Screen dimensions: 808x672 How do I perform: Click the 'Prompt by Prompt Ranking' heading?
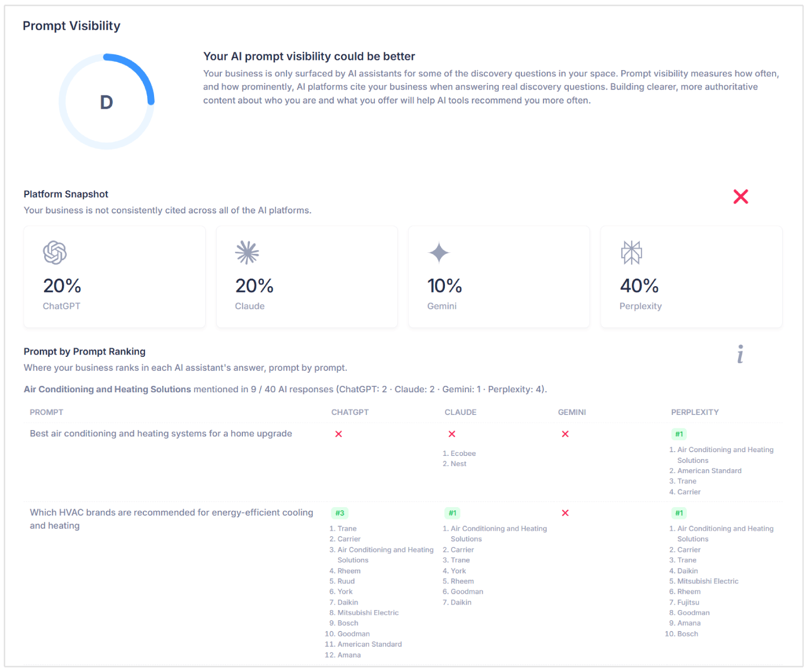pos(85,351)
